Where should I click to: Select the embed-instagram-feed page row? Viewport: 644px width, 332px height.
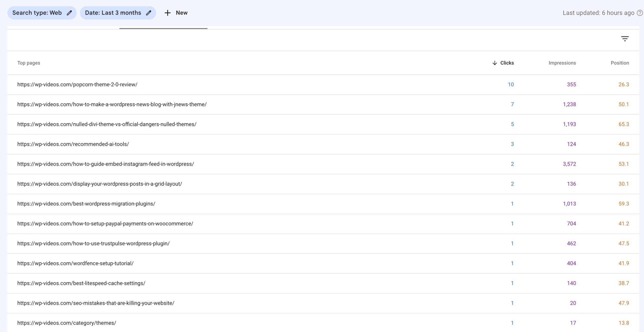(x=106, y=164)
